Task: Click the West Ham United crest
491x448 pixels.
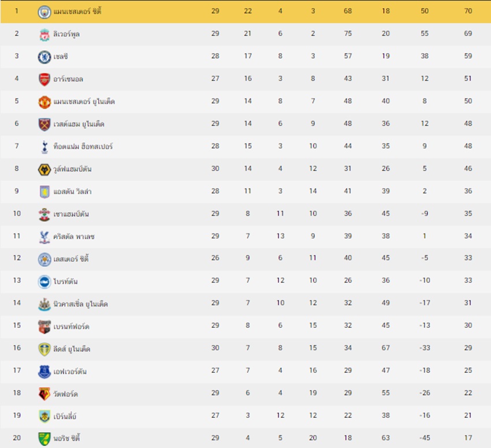Action: (x=44, y=124)
